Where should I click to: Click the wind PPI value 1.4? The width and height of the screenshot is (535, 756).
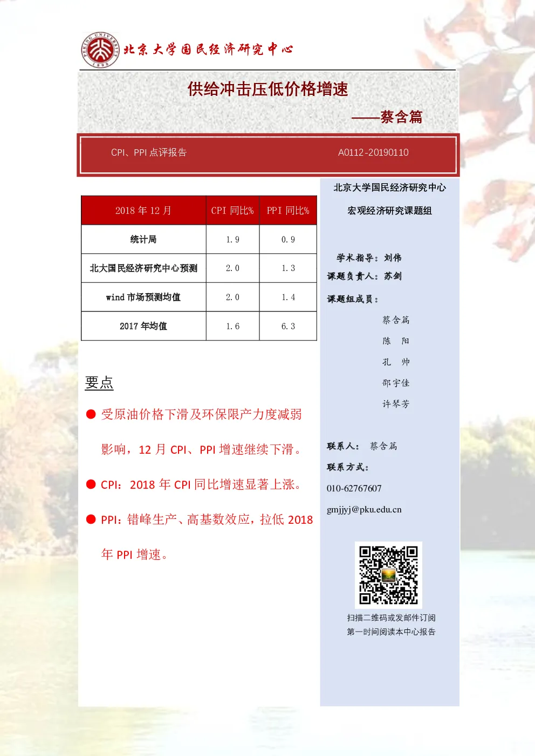(288, 297)
